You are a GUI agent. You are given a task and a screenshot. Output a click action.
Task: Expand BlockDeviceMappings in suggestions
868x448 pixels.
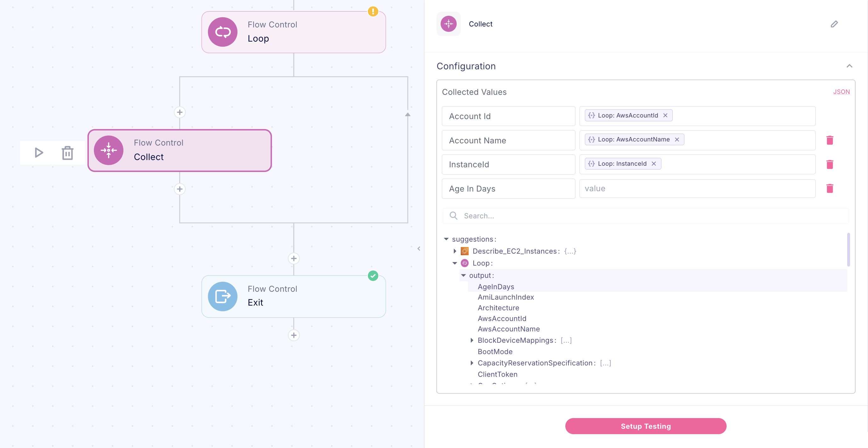pos(472,341)
